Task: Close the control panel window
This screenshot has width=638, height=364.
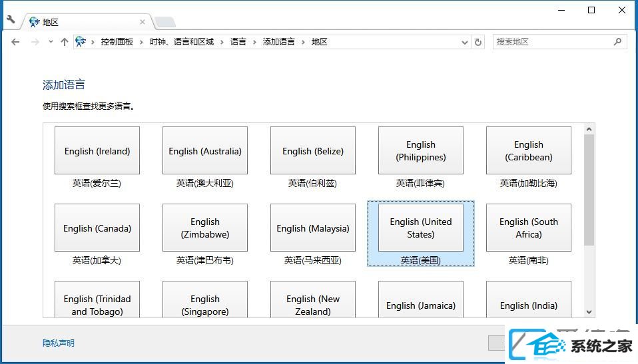Action: tap(622, 10)
